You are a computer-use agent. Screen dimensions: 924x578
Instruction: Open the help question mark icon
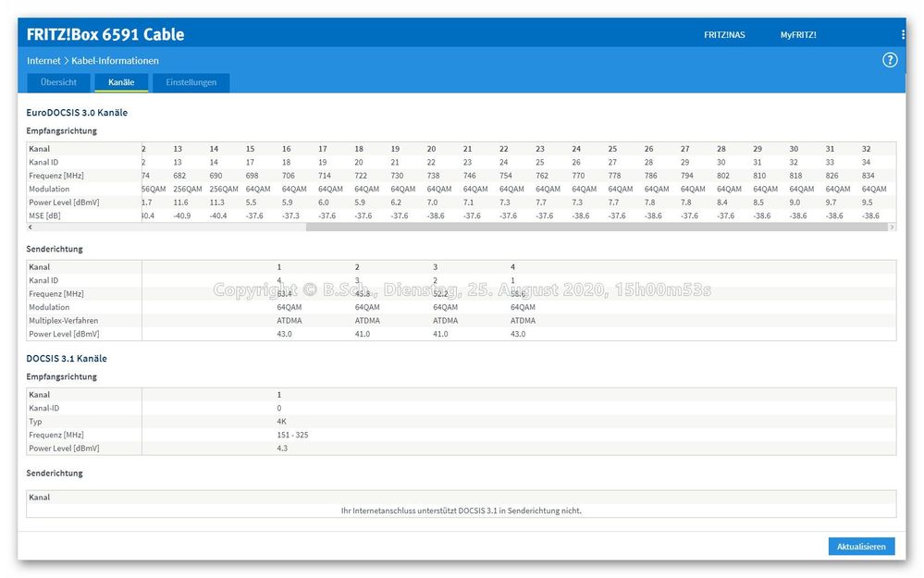coord(889,60)
